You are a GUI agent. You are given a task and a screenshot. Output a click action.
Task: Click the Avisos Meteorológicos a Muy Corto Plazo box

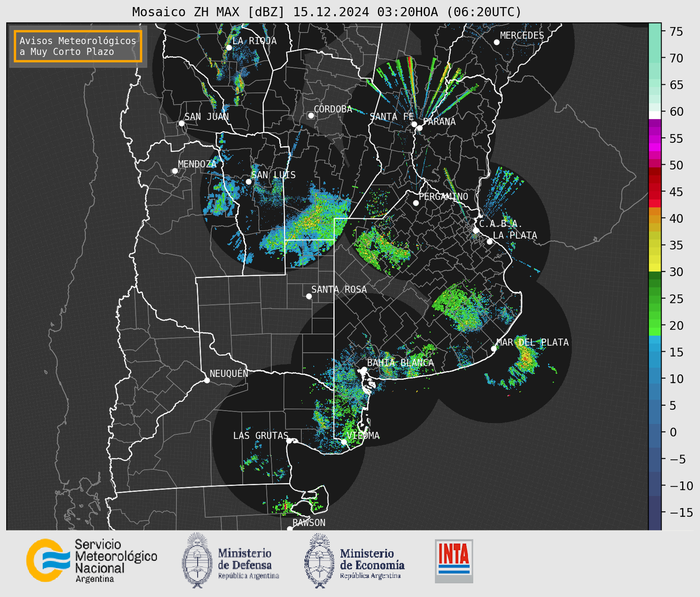click(x=78, y=46)
